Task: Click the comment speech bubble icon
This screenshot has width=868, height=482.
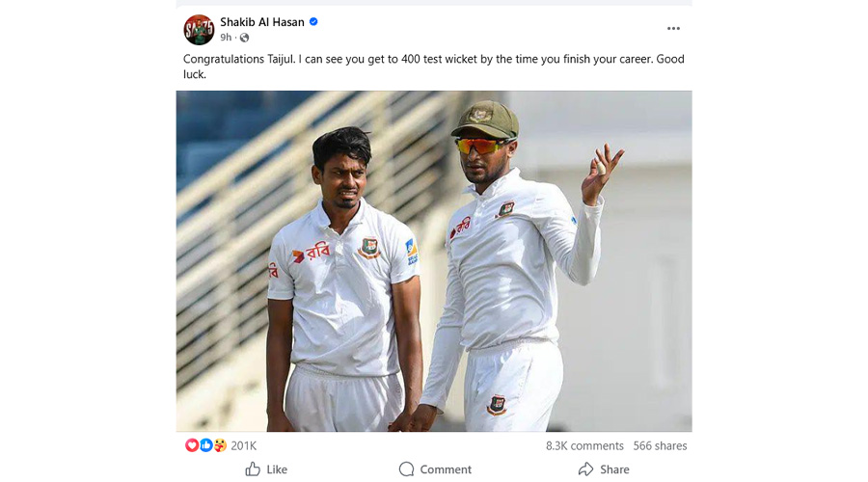Action: tap(406, 469)
